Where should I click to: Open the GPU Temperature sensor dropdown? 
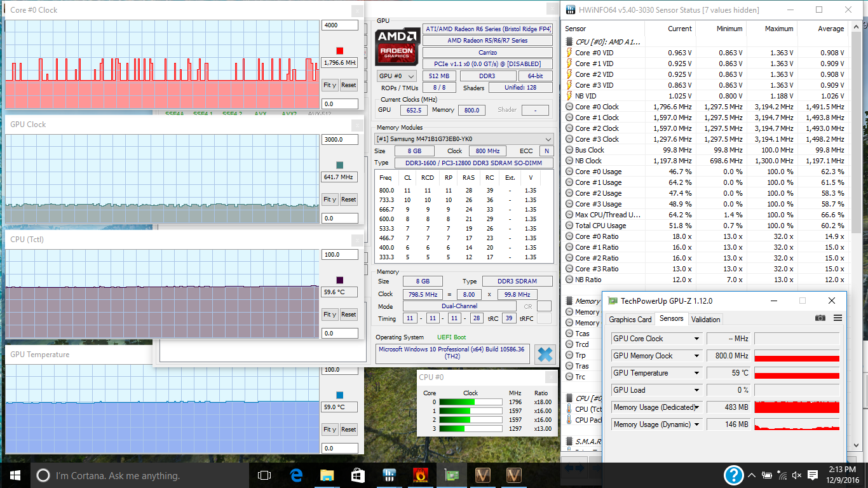click(696, 373)
